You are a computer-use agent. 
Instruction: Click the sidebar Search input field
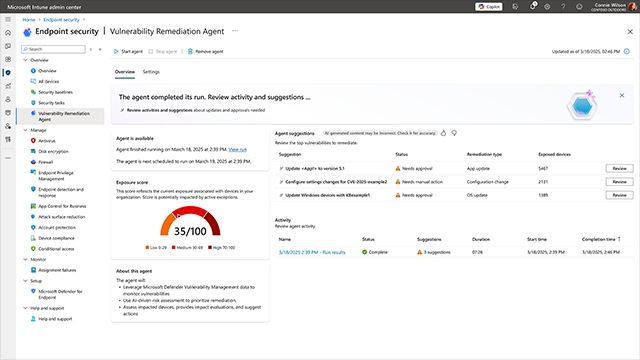53,49
